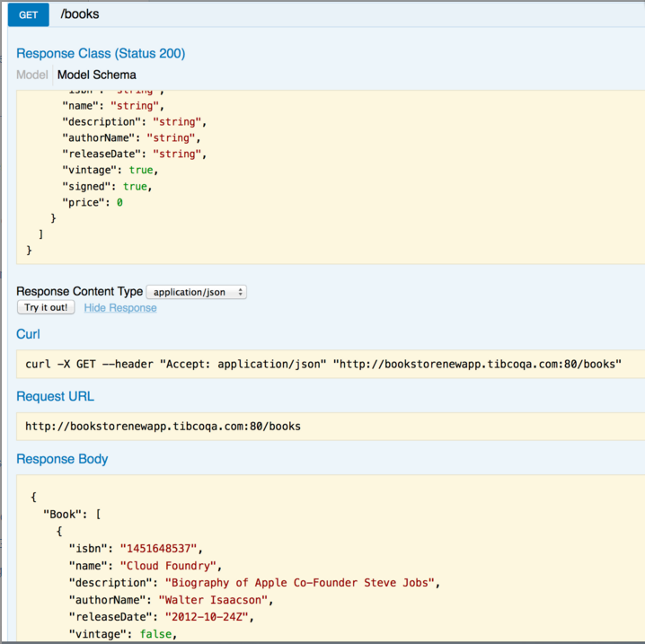Click the Curl section heading
645x644 pixels.
click(28, 334)
